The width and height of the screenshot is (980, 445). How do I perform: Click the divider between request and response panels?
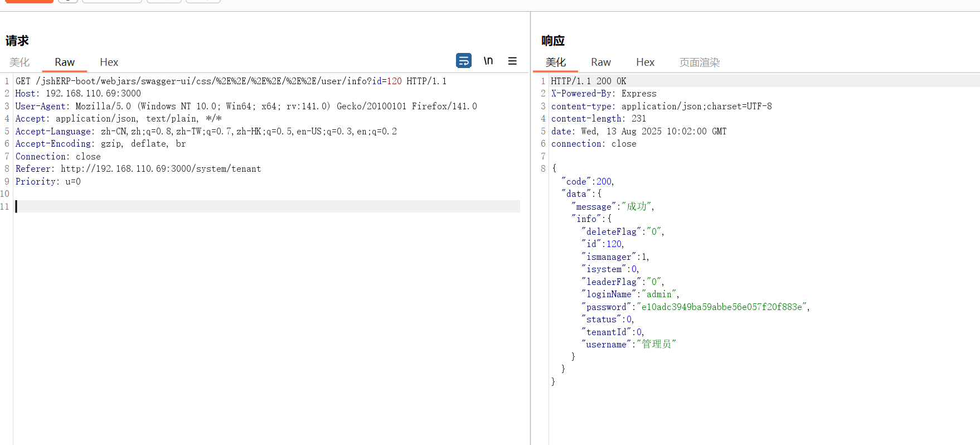tap(530, 223)
